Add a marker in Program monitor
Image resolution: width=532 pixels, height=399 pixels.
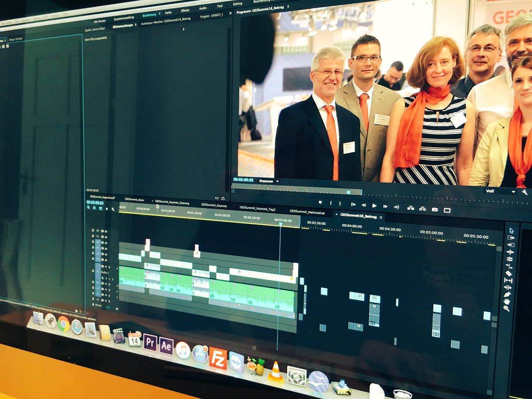320,203
